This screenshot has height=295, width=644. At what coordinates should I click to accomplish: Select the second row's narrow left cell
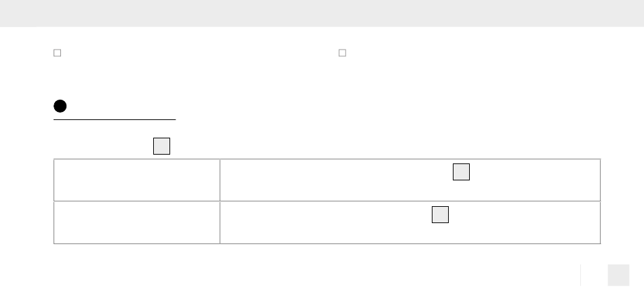click(137, 222)
